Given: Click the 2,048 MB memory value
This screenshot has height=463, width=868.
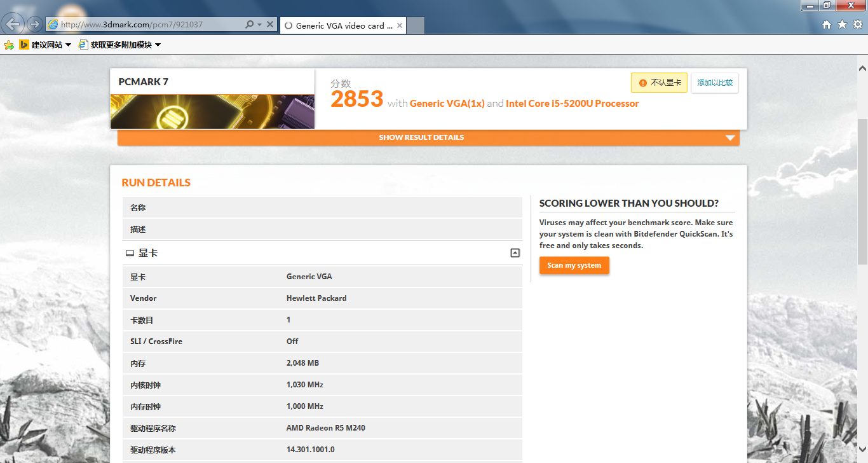Looking at the screenshot, I should pyautogui.click(x=302, y=363).
